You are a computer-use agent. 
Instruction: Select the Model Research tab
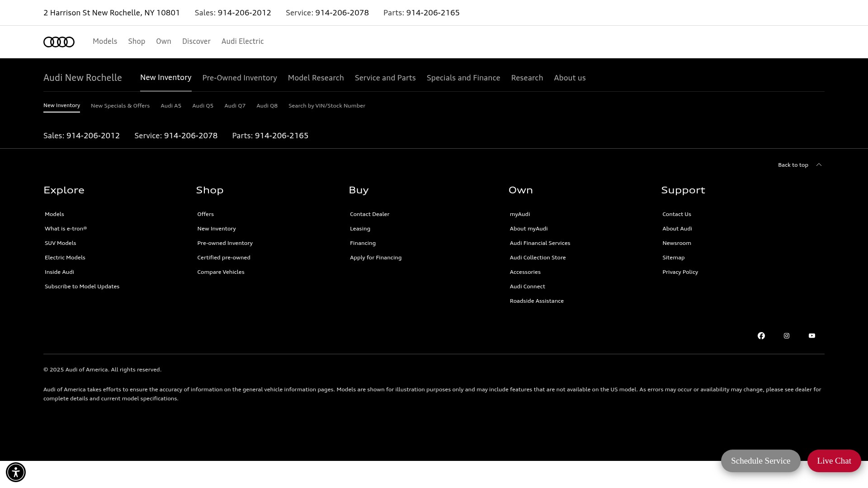[x=316, y=78]
